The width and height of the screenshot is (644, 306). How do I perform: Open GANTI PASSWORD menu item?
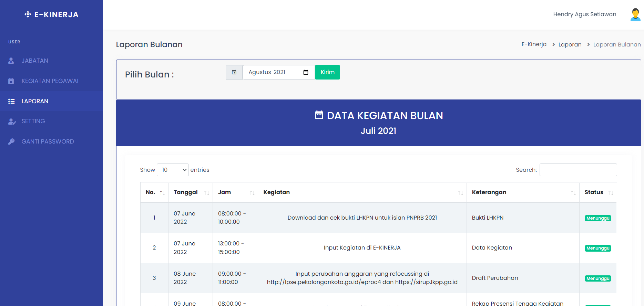point(51,141)
